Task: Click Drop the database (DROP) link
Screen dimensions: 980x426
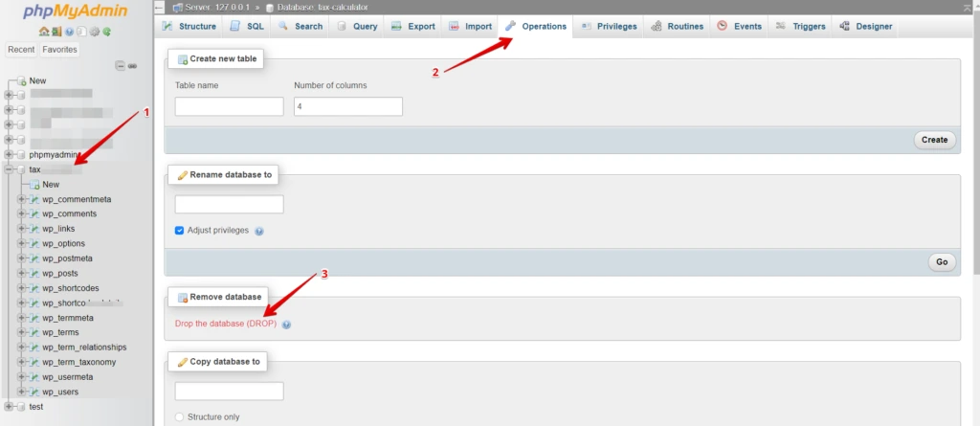Action: coord(226,324)
